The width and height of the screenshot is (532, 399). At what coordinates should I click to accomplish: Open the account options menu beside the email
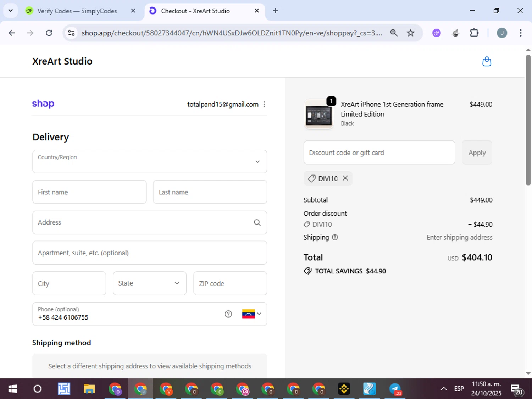(x=264, y=104)
